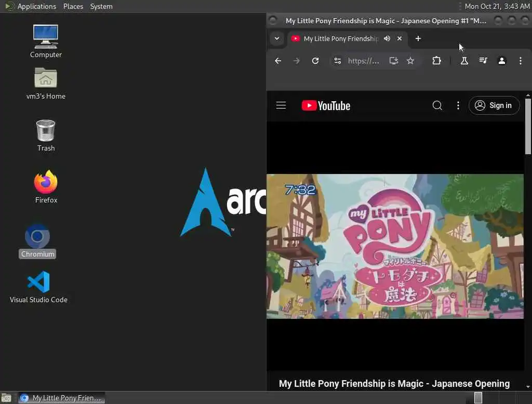
Task: Open the System menu
Action: pyautogui.click(x=101, y=6)
